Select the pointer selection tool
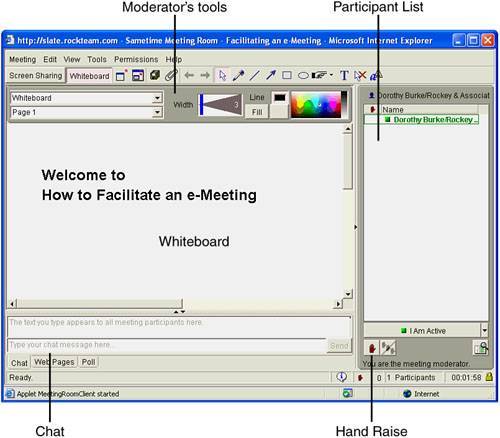500x438 pixels. point(222,75)
